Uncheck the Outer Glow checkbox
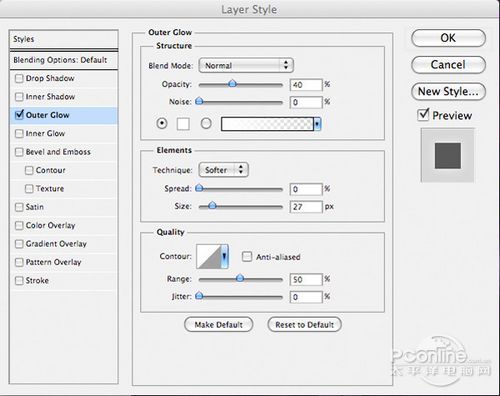The height and width of the screenshot is (396, 500). click(19, 115)
